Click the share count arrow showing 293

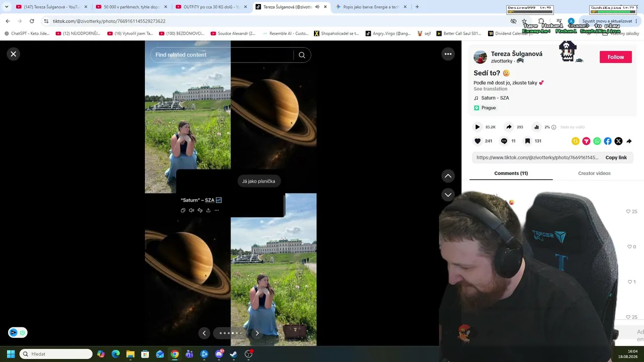[509, 127]
